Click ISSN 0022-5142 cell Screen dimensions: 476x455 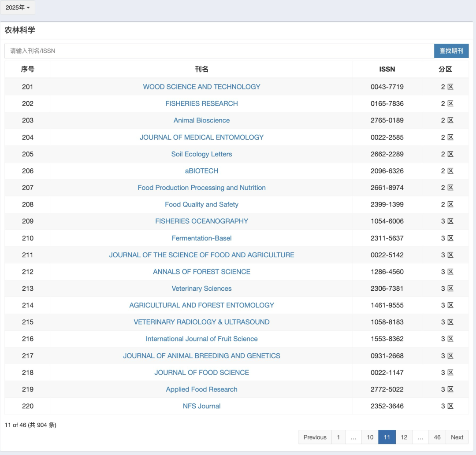pos(387,255)
